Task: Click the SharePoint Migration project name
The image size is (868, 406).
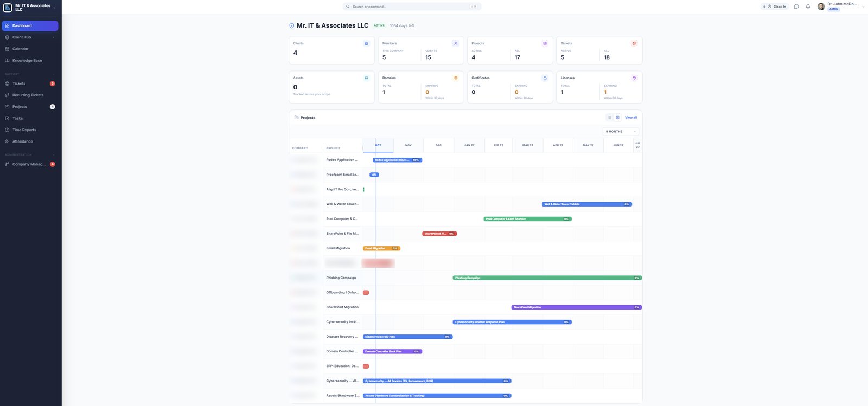Action: pyautogui.click(x=342, y=307)
